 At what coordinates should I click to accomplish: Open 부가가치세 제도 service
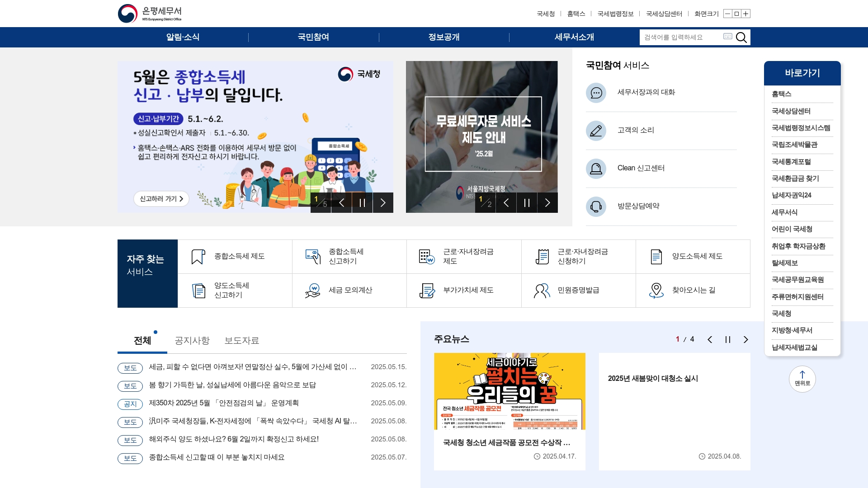coord(464,291)
